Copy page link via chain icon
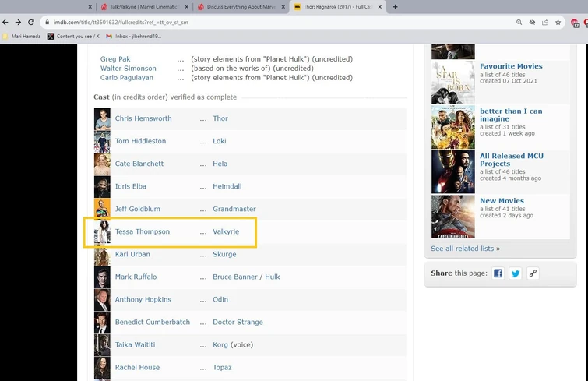Viewport: 588px width, 381px height. tap(533, 273)
